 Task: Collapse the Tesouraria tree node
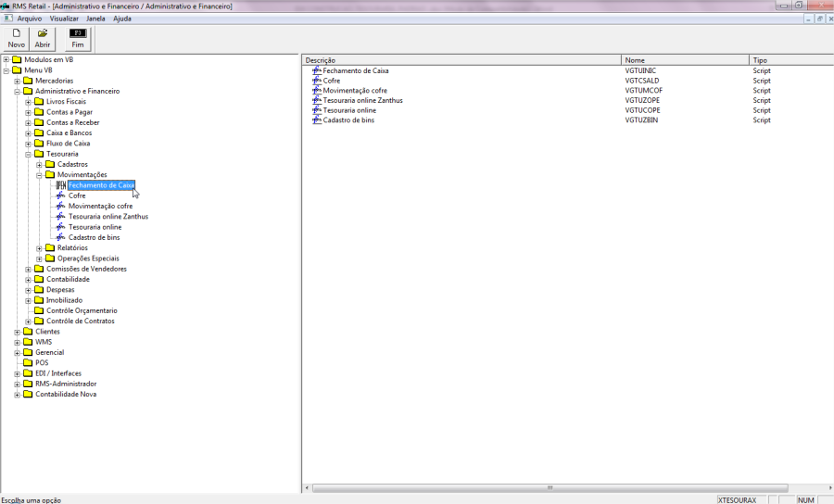coord(28,154)
